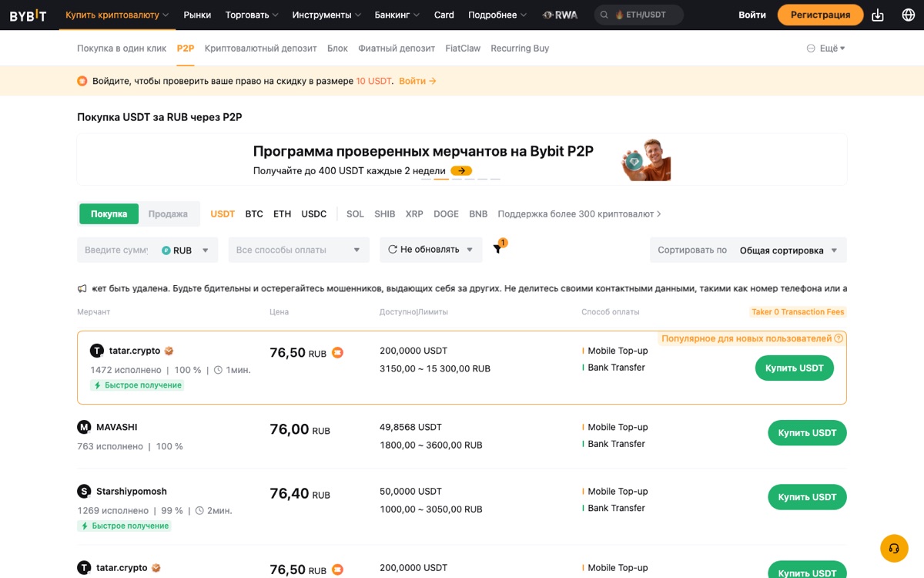Click the MAVASHI merchant avatar
The width and height of the screenshot is (924, 578).
point(84,427)
